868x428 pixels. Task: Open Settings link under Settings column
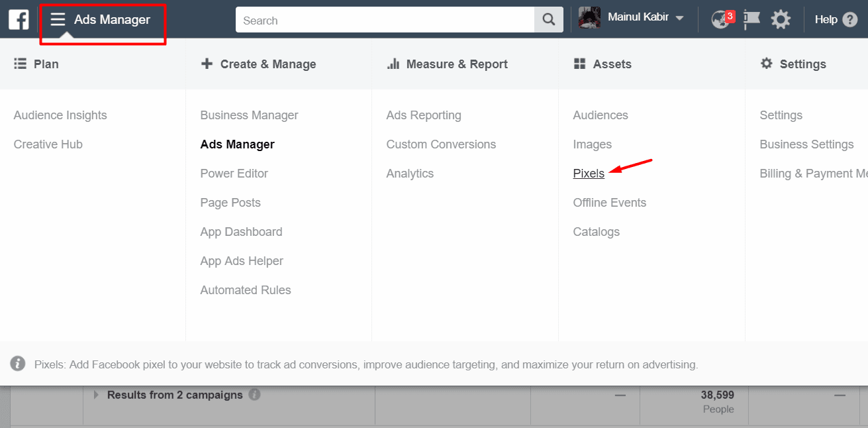point(781,115)
